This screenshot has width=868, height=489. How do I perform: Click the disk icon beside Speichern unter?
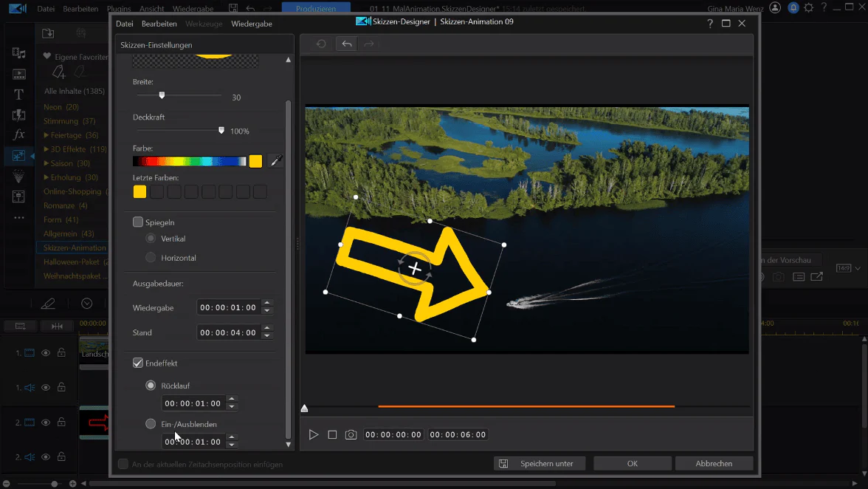point(503,464)
